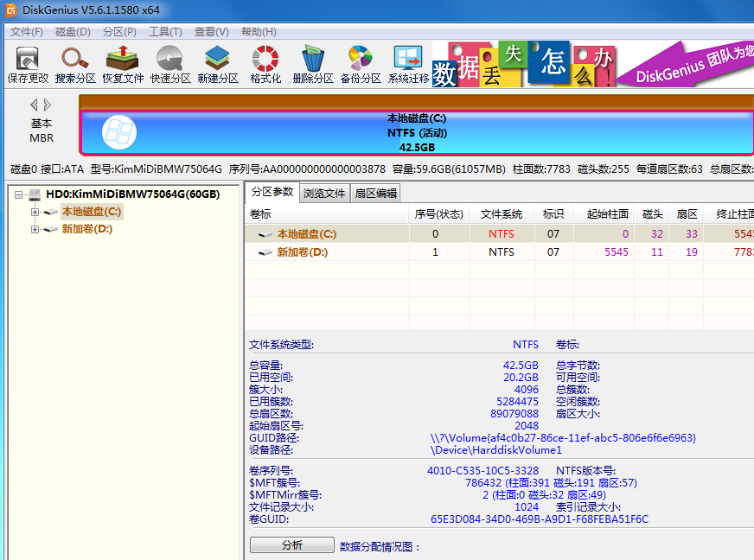Go to next disk with right arrow
This screenshot has width=754, height=560.
(47, 105)
